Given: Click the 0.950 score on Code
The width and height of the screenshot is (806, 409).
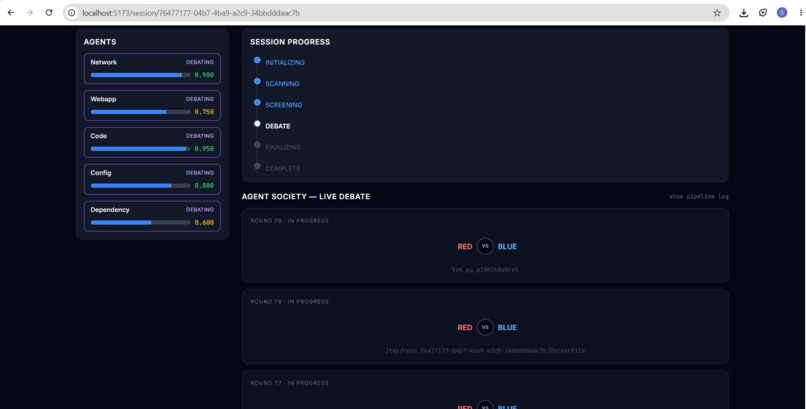Looking at the screenshot, I should (204, 149).
